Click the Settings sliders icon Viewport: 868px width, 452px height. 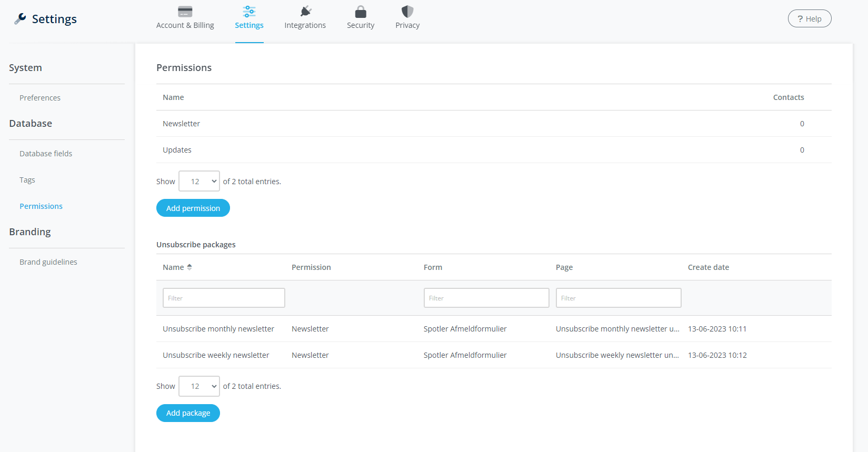pos(249,12)
